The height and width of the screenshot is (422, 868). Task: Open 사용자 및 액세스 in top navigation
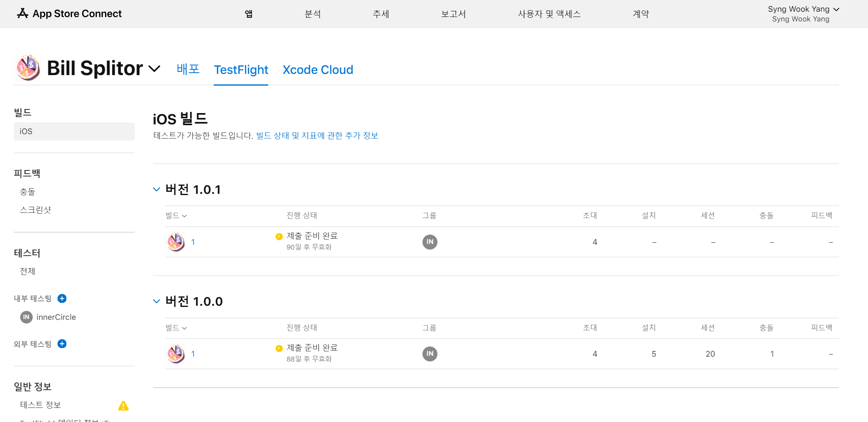tap(549, 14)
